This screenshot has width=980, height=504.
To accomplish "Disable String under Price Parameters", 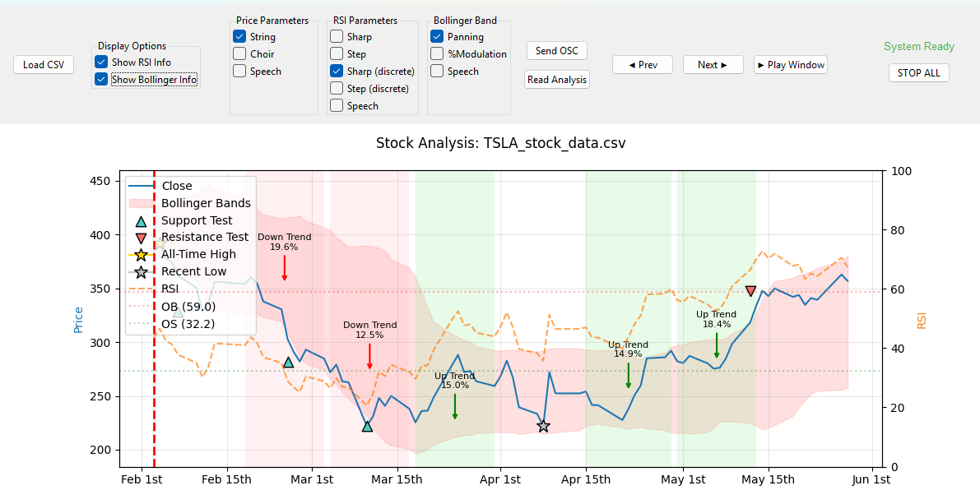I will [x=239, y=37].
